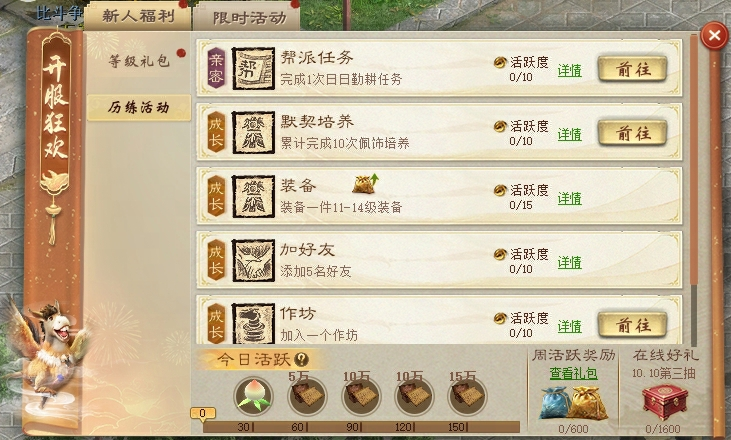Click the equipment bag icon beside 装备
Image resolution: width=731 pixels, height=440 pixels.
[x=365, y=184]
